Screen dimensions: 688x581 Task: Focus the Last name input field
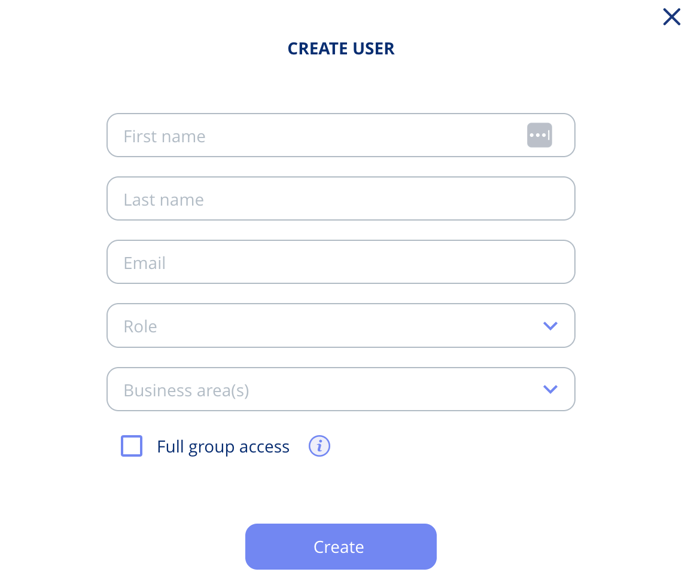(341, 198)
